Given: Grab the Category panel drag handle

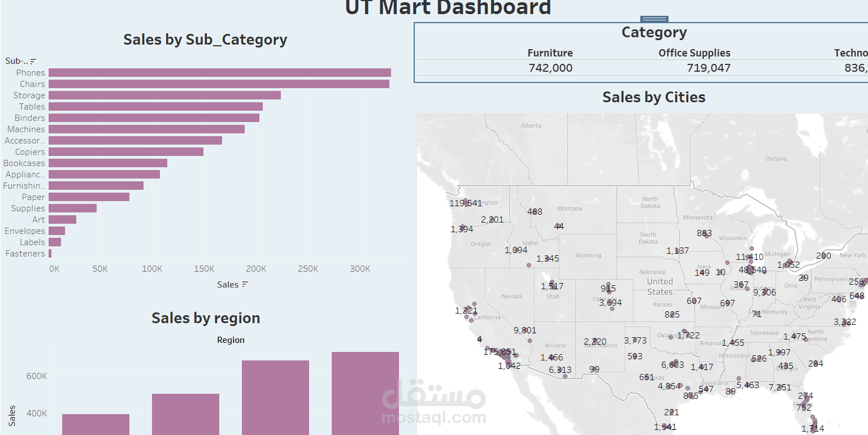Looking at the screenshot, I should 654,19.
